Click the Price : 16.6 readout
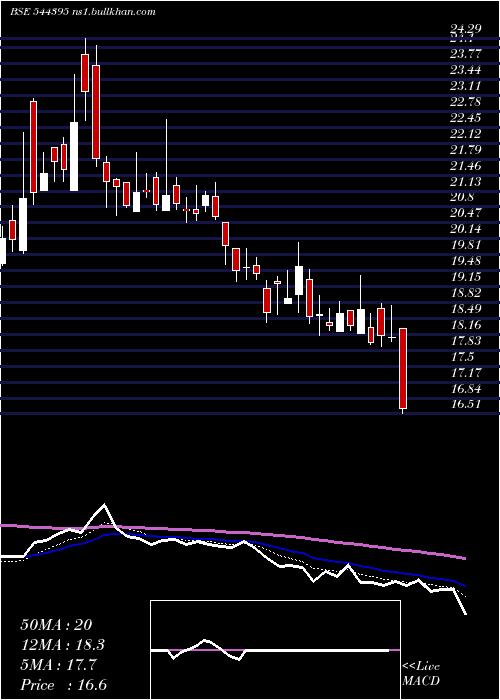500x700 pixels. click(x=63, y=685)
